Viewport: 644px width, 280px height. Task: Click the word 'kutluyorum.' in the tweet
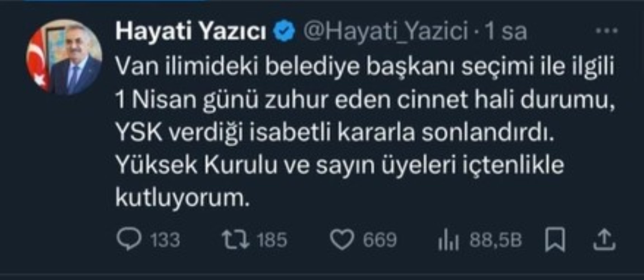(182, 199)
